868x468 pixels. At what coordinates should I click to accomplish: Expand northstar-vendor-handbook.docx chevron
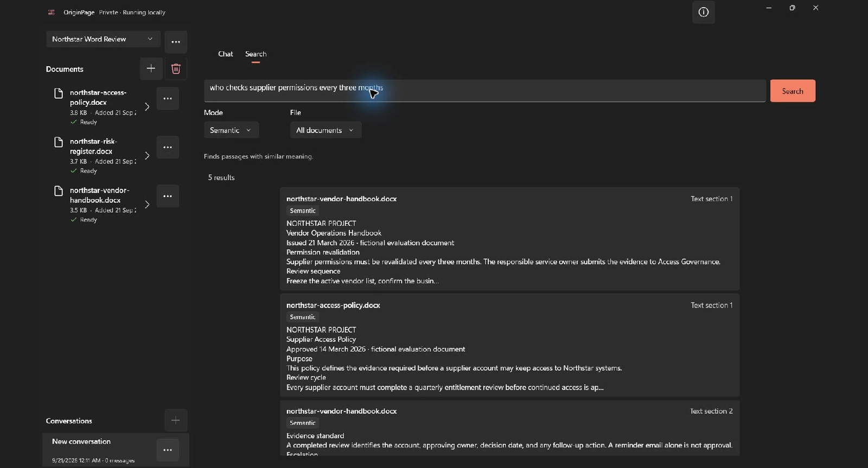coord(146,204)
